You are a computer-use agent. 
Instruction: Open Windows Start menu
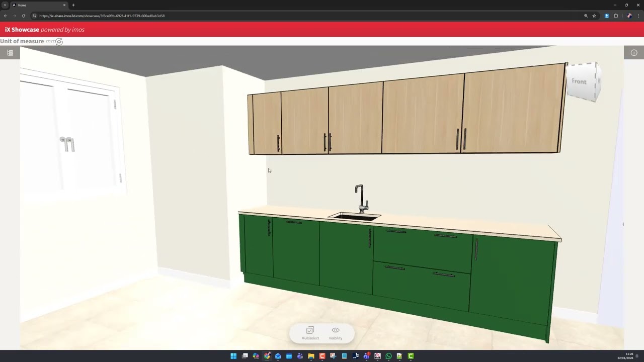tap(233, 356)
